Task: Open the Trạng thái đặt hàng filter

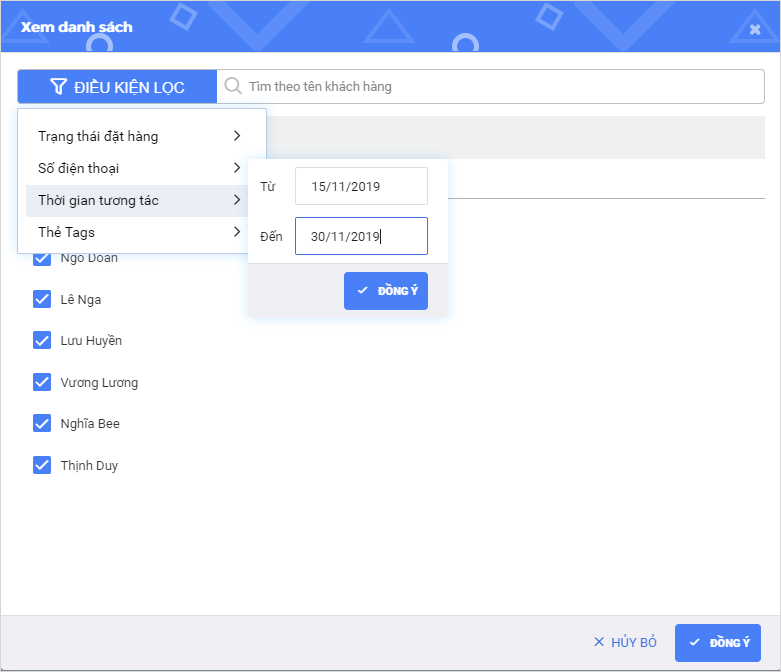Action: pos(98,136)
